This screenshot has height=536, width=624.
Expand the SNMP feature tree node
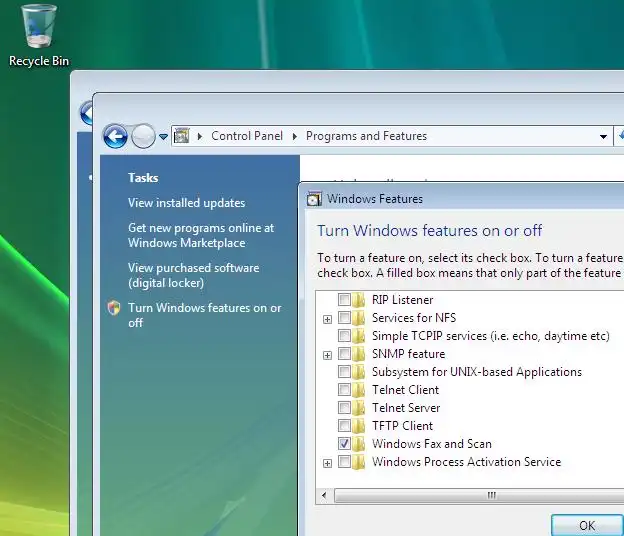327,355
